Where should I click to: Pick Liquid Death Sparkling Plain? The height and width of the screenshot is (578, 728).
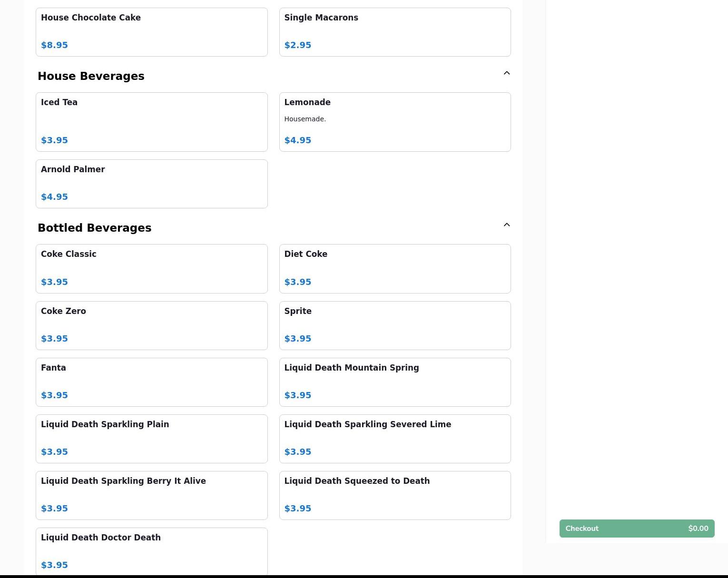pyautogui.click(x=151, y=439)
